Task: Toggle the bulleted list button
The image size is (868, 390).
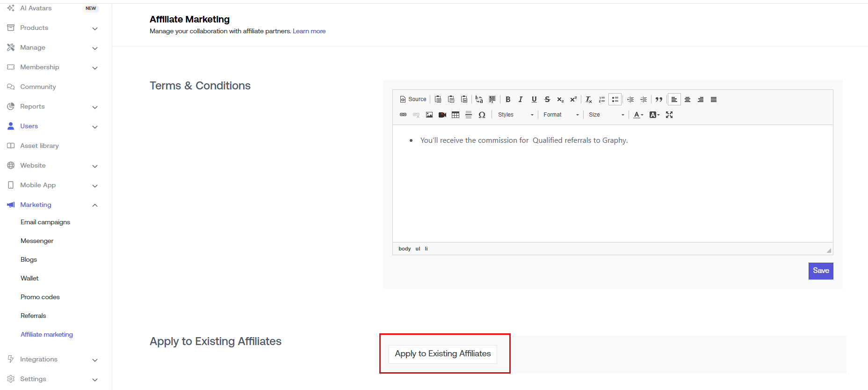Action: tap(615, 99)
